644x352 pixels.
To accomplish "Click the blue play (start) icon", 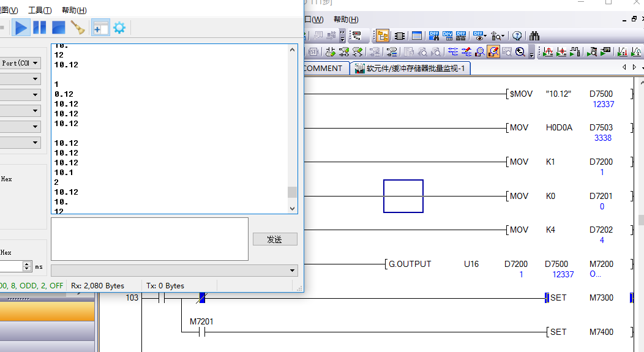I will 21,28.
